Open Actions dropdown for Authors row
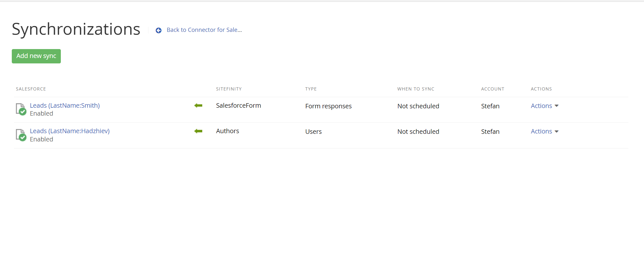This screenshot has width=644, height=274. pyautogui.click(x=545, y=131)
